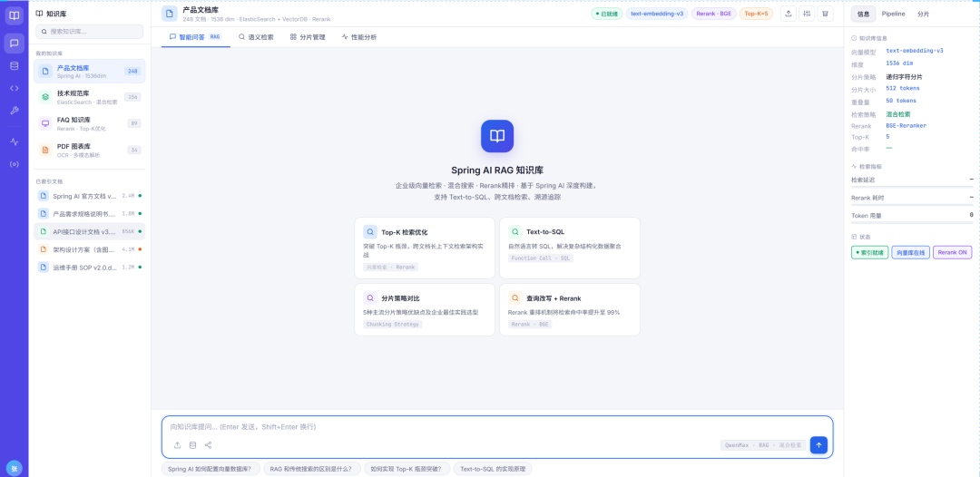This screenshot has height=477, width=980.
Task: Click suggestion 如何实现 Top-K 瓶颈突破?
Action: coord(407,468)
